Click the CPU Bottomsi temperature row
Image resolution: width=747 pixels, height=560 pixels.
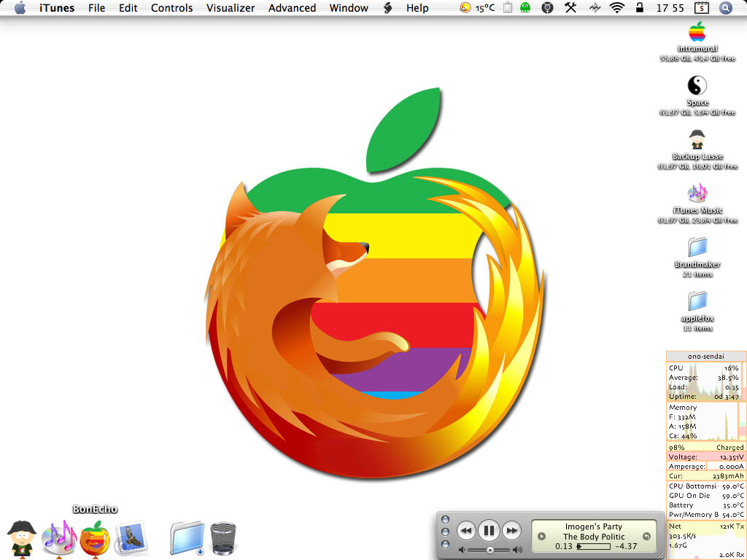pos(706,486)
